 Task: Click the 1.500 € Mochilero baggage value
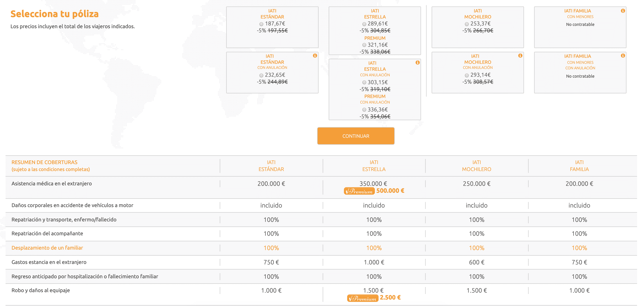click(x=476, y=291)
